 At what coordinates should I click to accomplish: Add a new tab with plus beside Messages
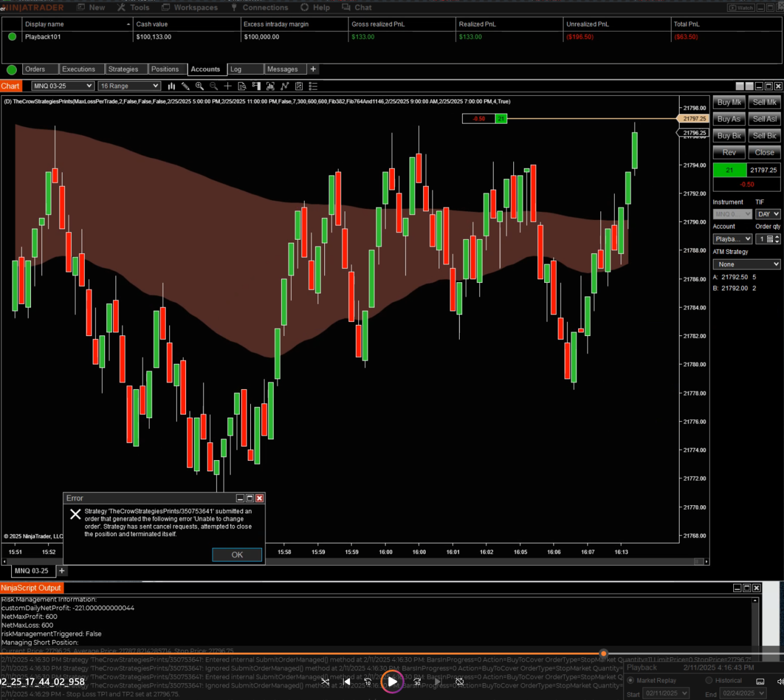pos(313,69)
